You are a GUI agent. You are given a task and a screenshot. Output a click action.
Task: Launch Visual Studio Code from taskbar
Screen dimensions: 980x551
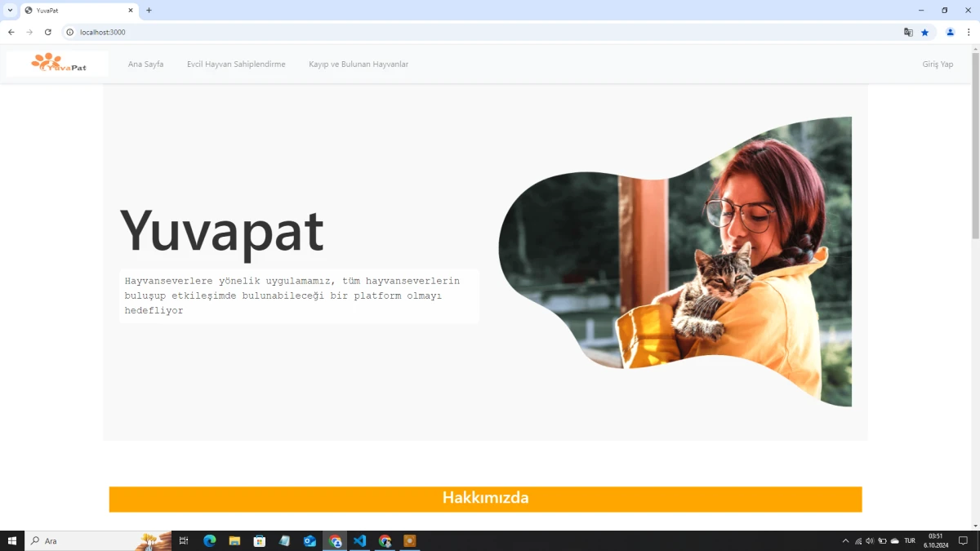pos(359,540)
